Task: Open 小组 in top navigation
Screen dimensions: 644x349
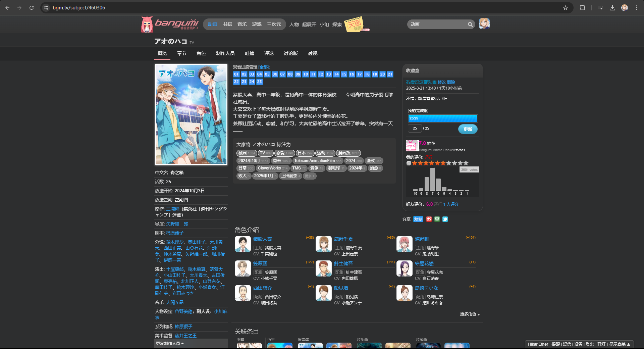Action: [324, 24]
